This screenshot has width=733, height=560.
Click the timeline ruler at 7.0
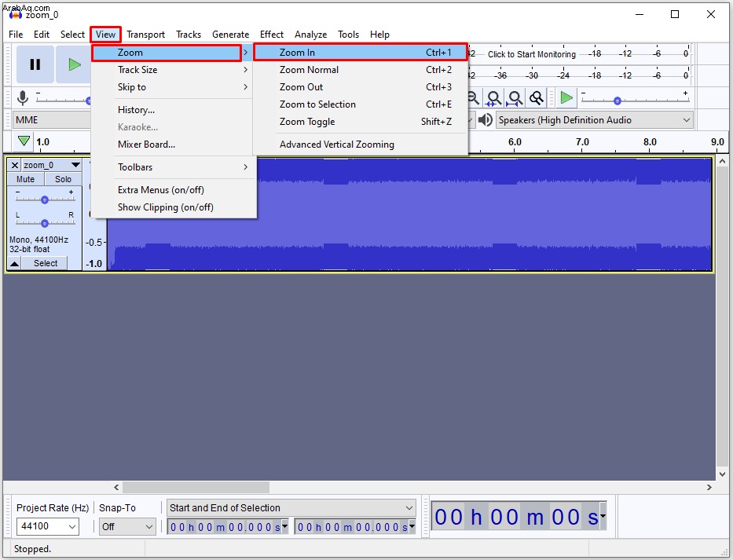[x=582, y=142]
